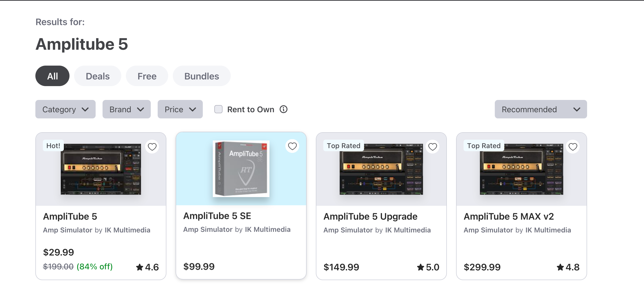This screenshot has height=286, width=644.
Task: Add AmpliTube 5 SE to wishlist heart
Action: point(292,146)
